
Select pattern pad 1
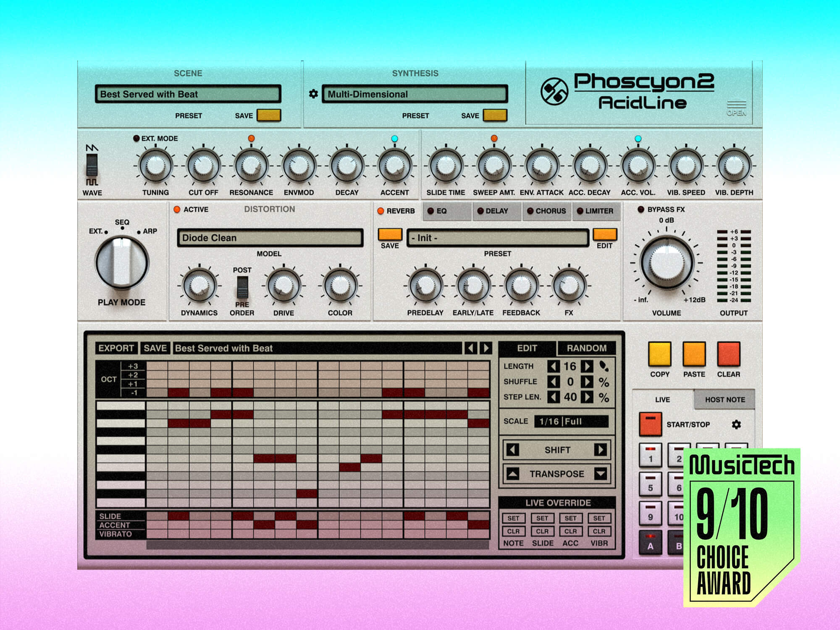coord(650,455)
